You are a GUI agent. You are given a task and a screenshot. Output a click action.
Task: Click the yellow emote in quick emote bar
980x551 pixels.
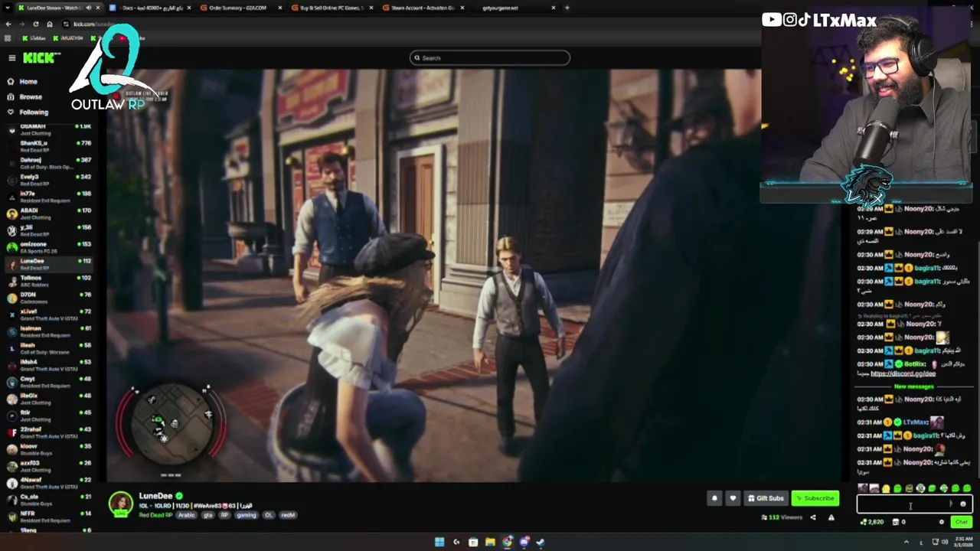pos(886,488)
